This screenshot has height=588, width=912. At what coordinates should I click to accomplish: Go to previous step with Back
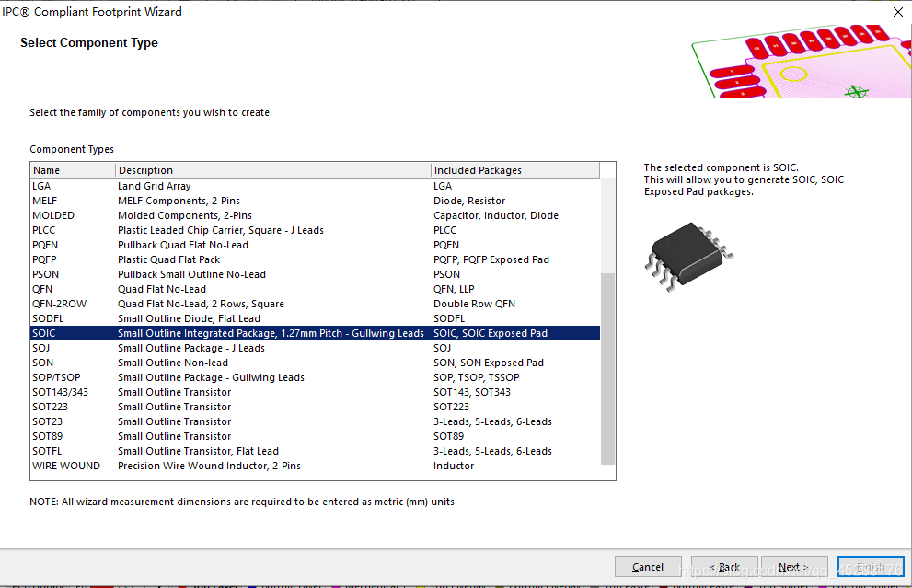pyautogui.click(x=722, y=567)
